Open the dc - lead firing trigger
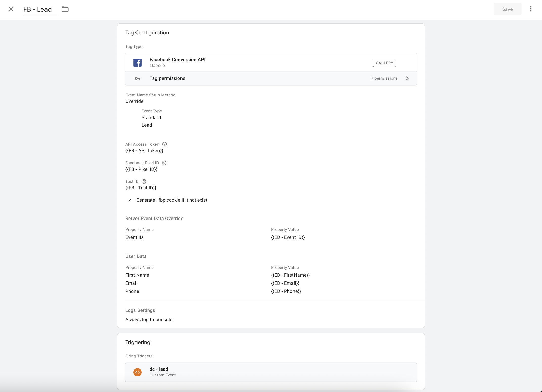The height and width of the screenshot is (392, 542). pyautogui.click(x=271, y=372)
